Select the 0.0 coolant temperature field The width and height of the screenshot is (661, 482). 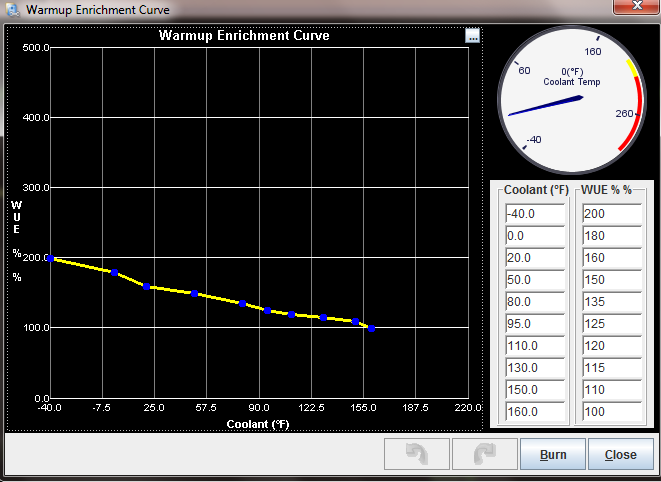point(535,236)
